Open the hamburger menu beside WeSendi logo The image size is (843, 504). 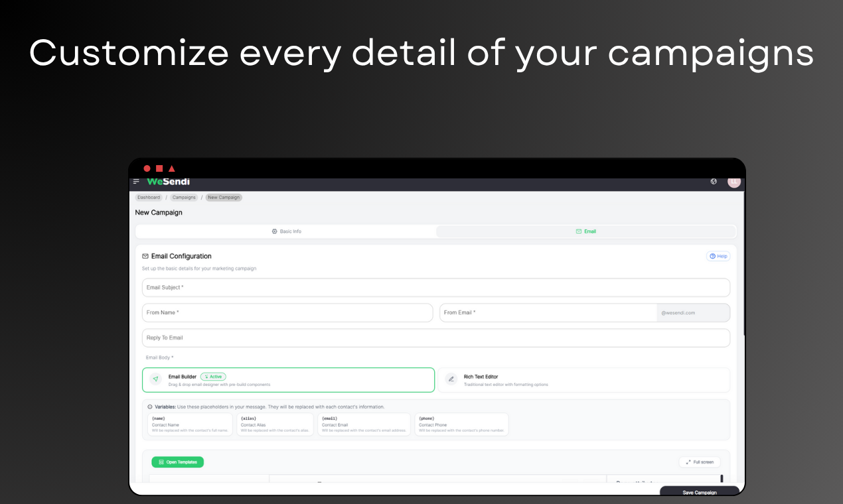point(137,180)
